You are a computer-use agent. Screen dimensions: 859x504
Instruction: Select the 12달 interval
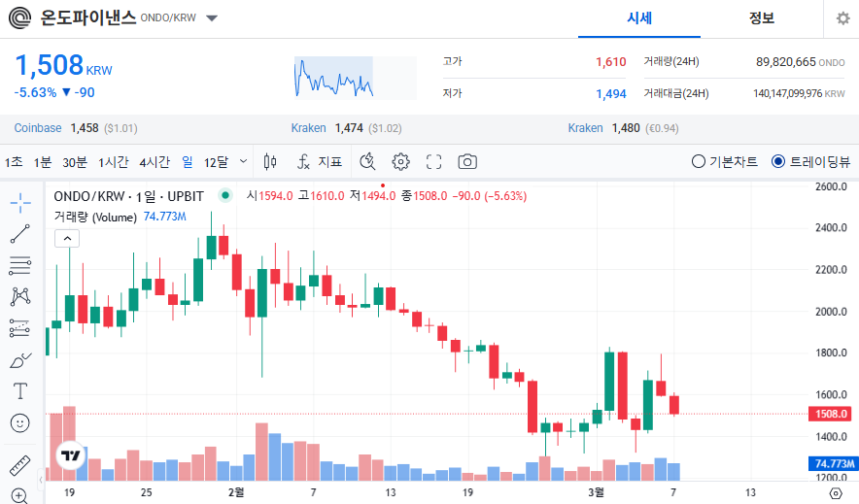pos(216,162)
